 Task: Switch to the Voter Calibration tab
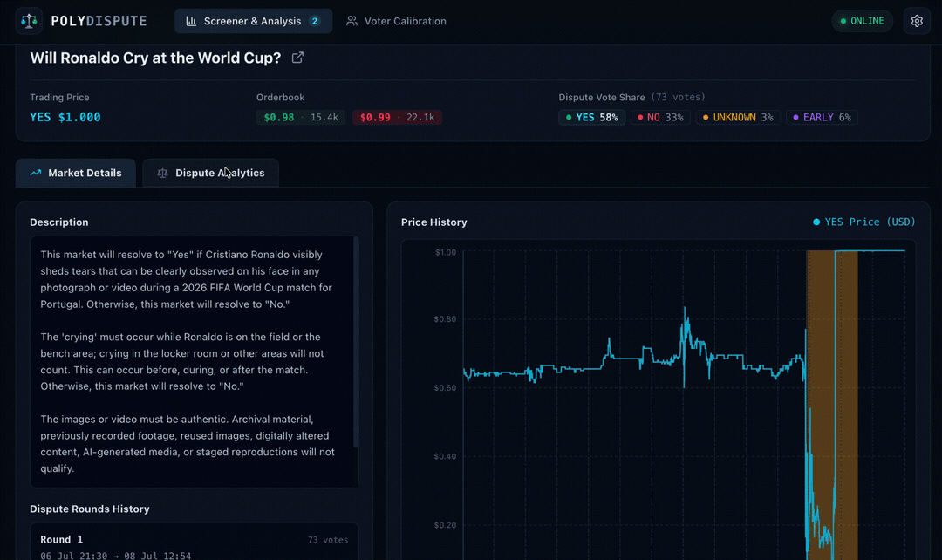click(397, 21)
